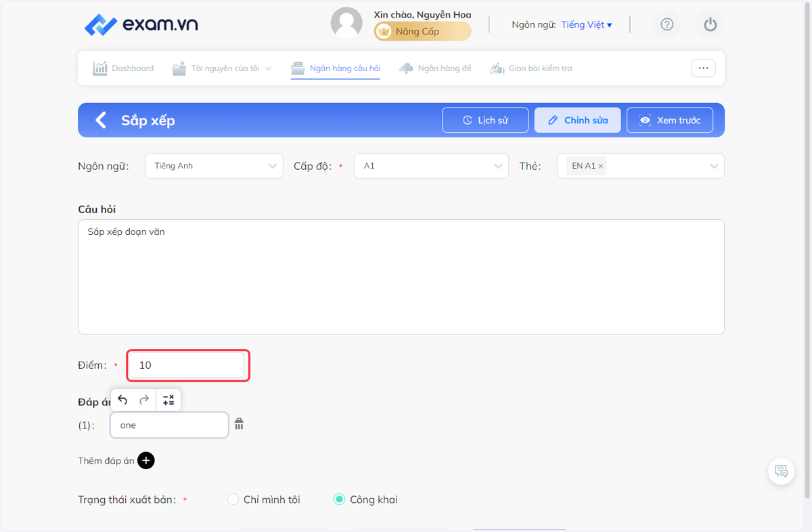The width and height of the screenshot is (812, 532).
Task: Click the Dashboard chart icon
Action: [100, 68]
